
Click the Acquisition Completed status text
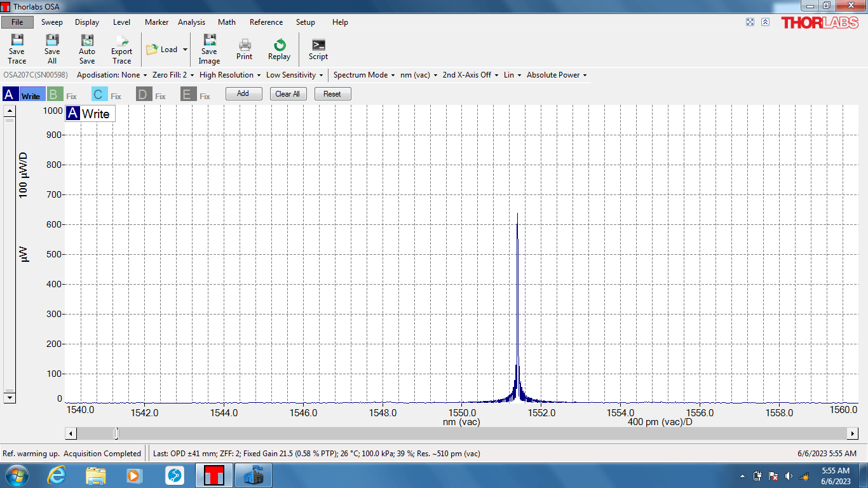click(x=102, y=454)
